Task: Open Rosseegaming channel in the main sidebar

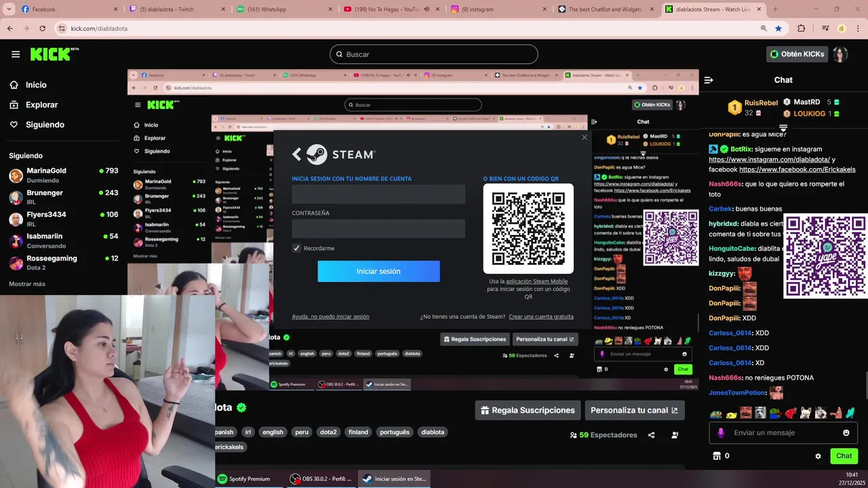Action: (64, 262)
